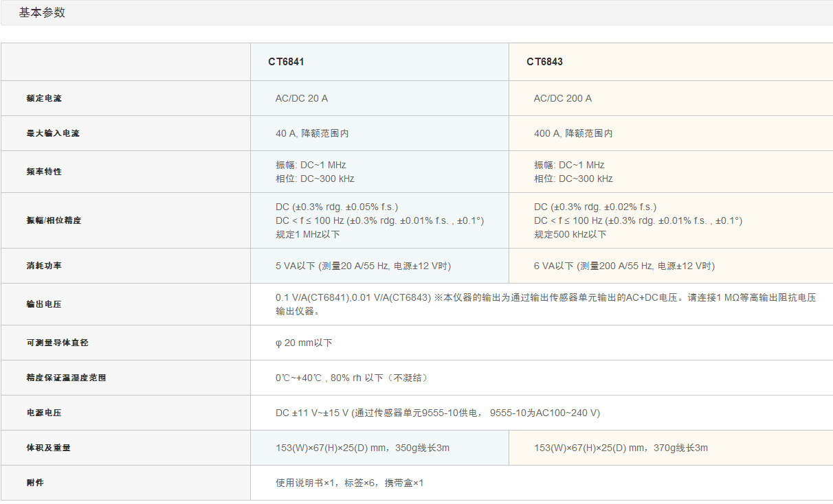The height and width of the screenshot is (504, 833).
Task: Click the 额定电流 row label
Action: coord(44,98)
